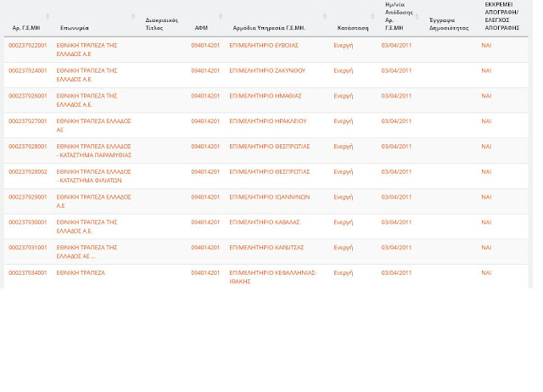Select ΕΠΙΜΕΛΗΤΗΡΙΟ ΗΜΑΘΙΑΣ cell

(266, 96)
